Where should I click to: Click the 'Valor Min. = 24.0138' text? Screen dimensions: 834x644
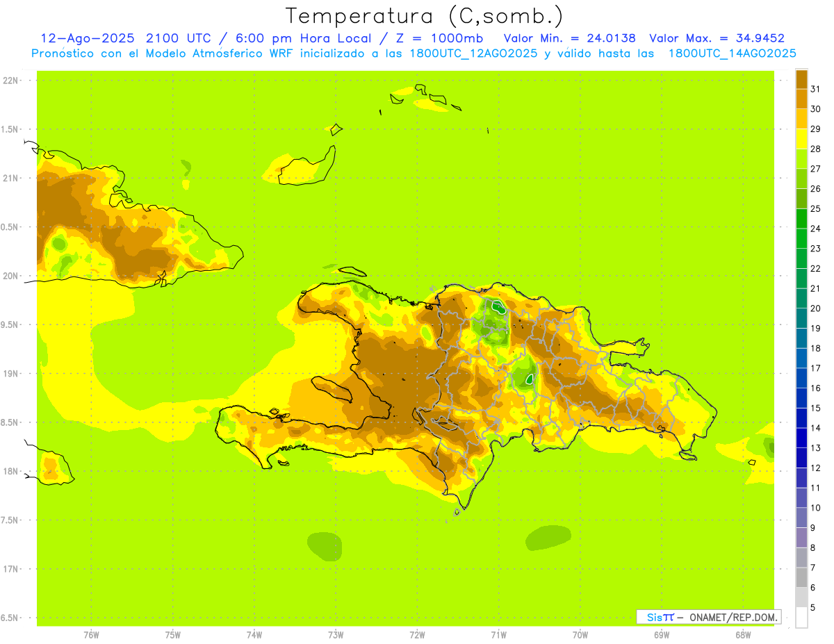[x=569, y=38]
